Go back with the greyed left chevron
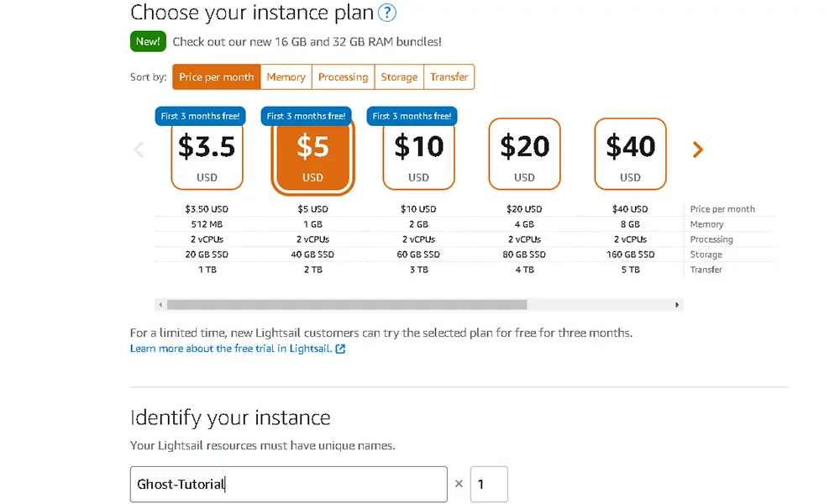Image resolution: width=840 pixels, height=504 pixels. click(139, 150)
